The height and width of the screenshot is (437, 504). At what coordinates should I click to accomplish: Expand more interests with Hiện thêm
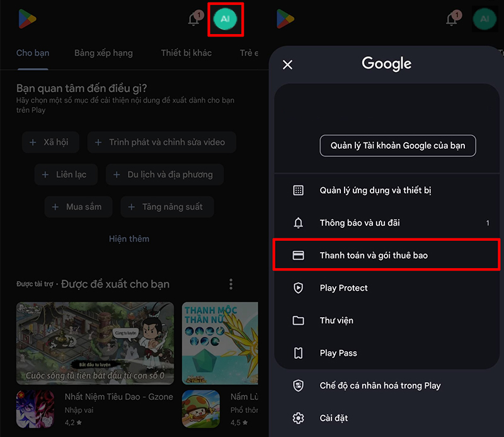(129, 239)
